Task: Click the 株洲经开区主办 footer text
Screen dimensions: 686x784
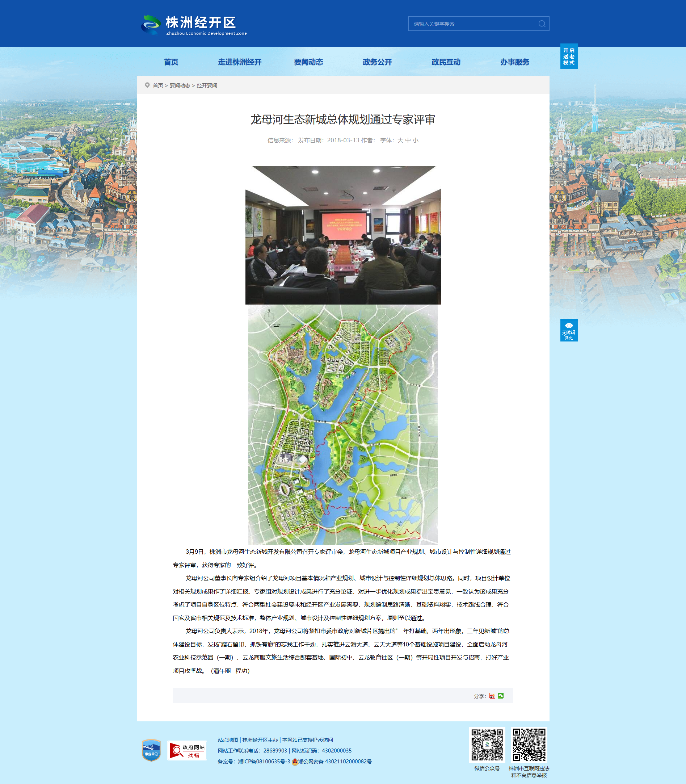Action: 260,739
